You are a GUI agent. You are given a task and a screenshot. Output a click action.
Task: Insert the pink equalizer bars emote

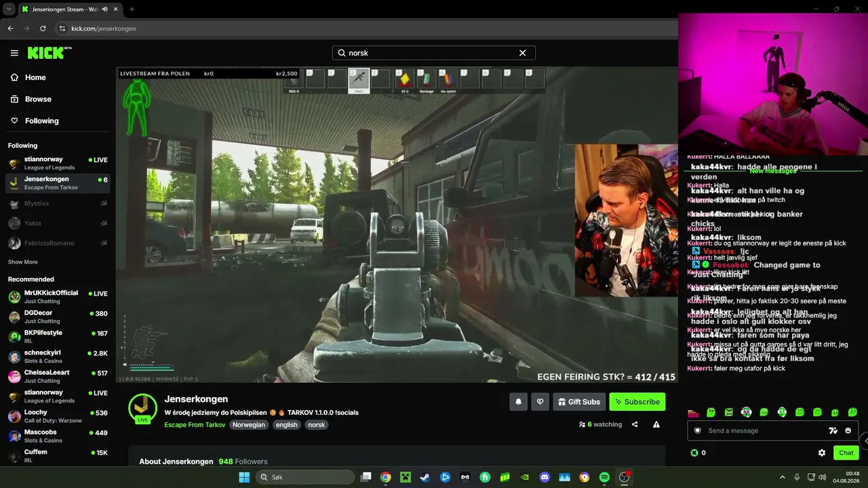pyautogui.click(x=693, y=412)
